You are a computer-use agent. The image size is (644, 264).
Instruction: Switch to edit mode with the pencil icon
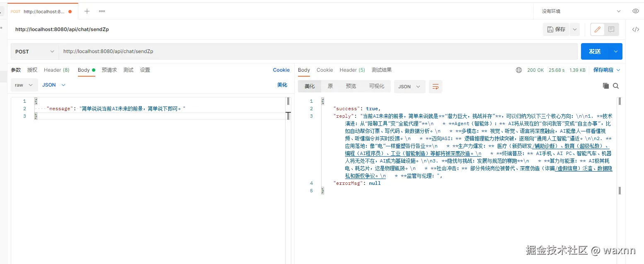point(597,29)
